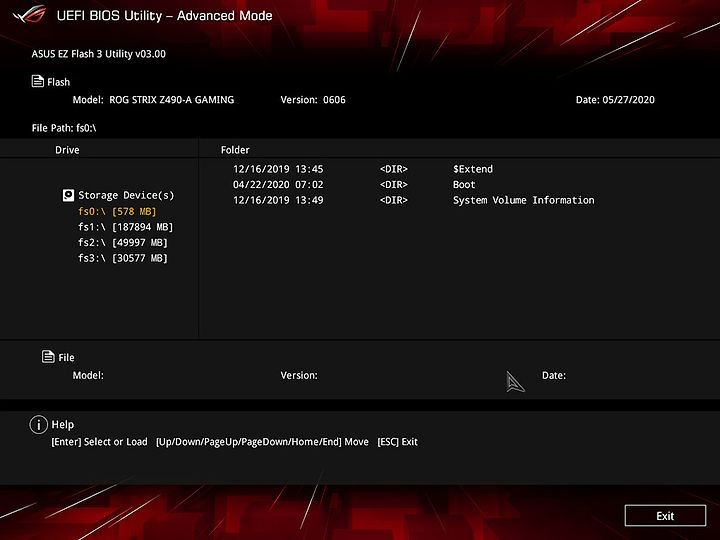The width and height of the screenshot is (720, 540).
Task: Select drive fs3:\ [30577 MB]
Action: 123,258
